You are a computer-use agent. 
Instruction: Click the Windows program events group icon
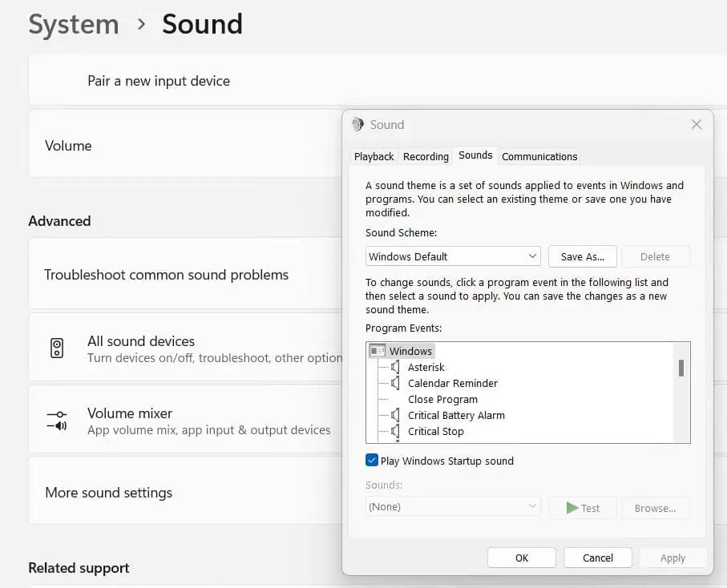(377, 351)
